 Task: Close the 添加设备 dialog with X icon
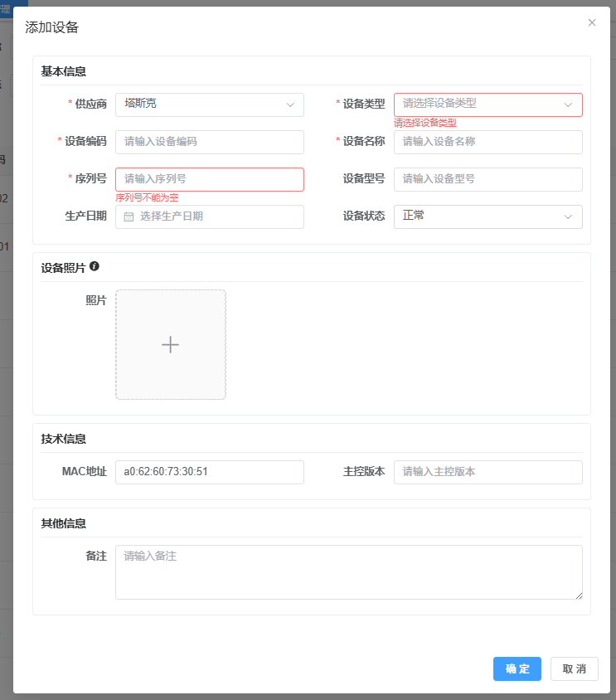click(x=592, y=23)
